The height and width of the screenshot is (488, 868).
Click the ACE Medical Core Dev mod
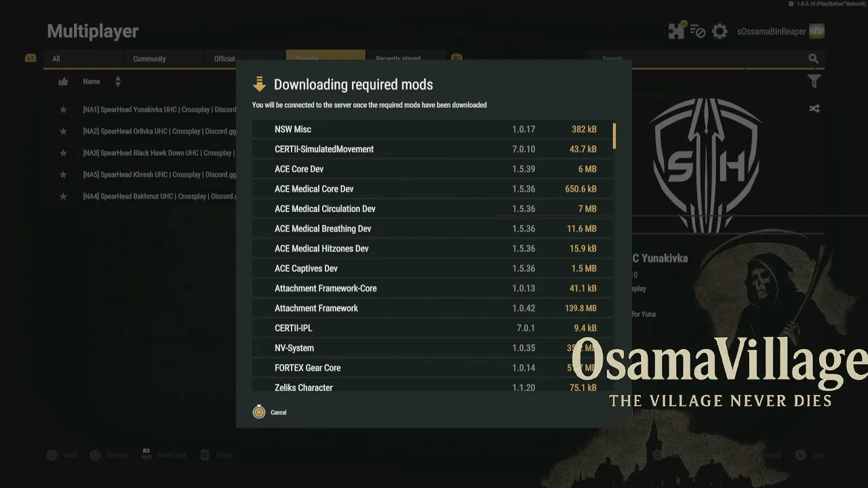click(432, 189)
